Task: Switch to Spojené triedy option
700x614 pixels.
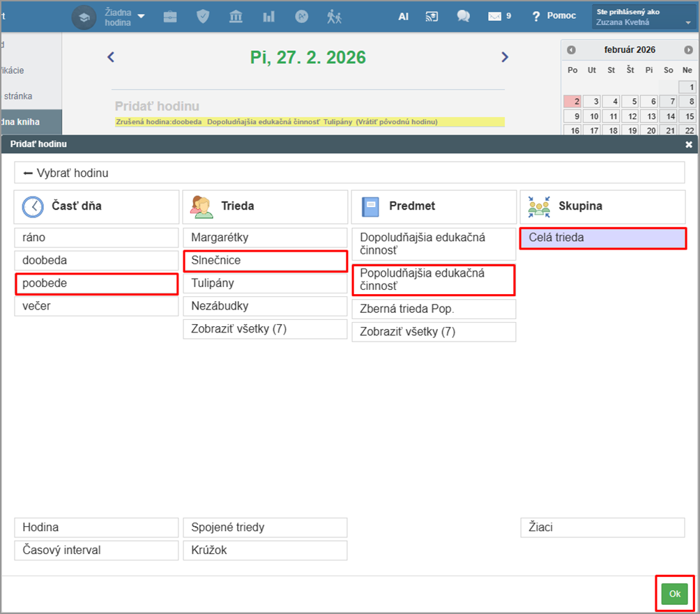Action: point(264,528)
